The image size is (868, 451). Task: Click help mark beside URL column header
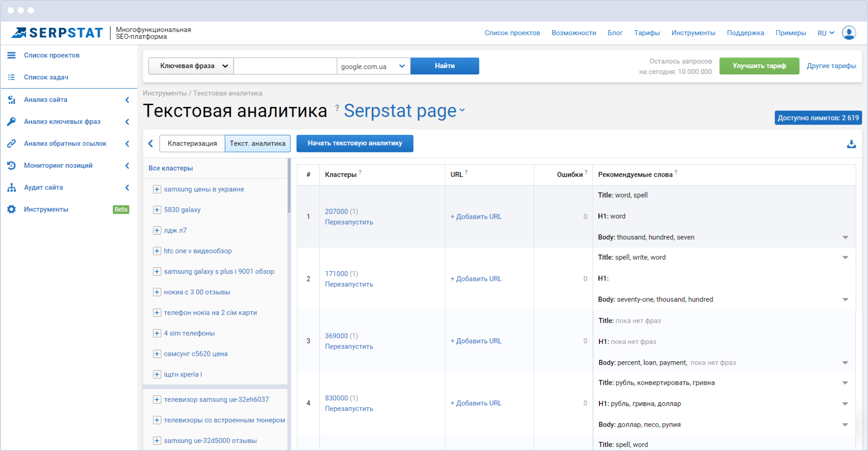466,172
